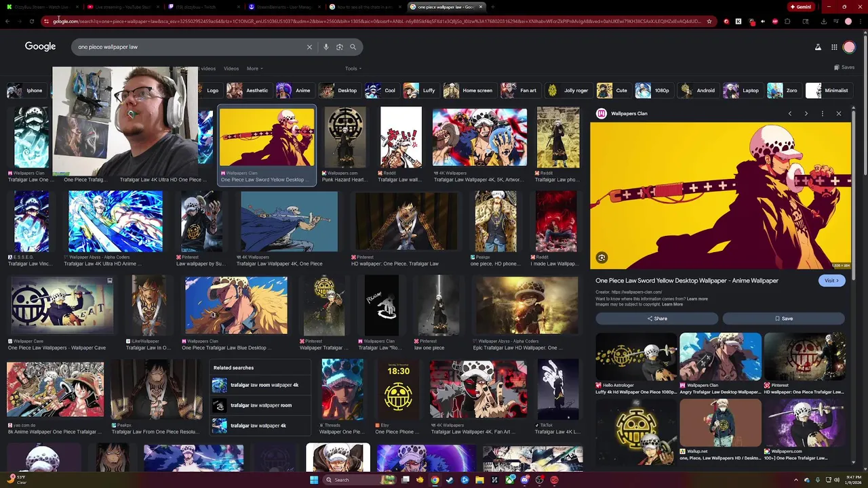This screenshot has height=488, width=868.
Task: Show the previous image in preview panel
Action: coord(790,114)
